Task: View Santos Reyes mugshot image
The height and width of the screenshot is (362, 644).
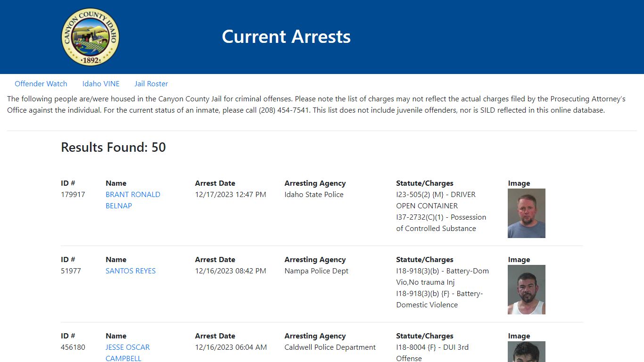Action: (x=527, y=289)
